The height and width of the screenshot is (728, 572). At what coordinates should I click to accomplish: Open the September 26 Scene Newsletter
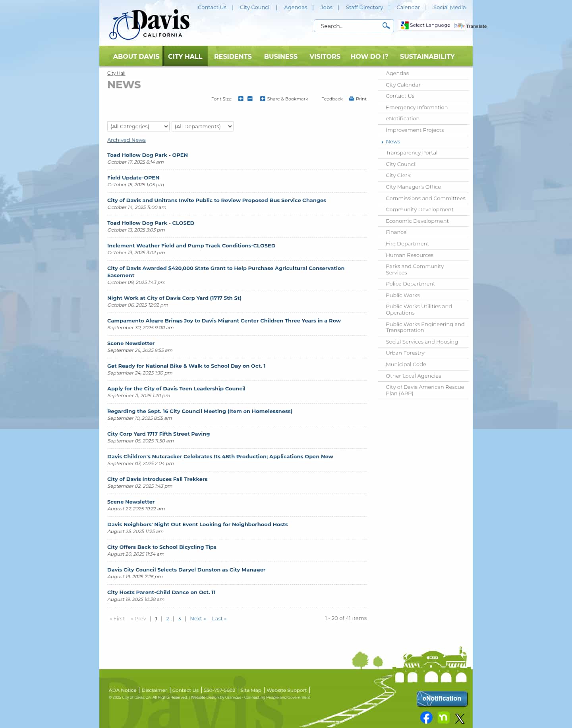pos(131,344)
